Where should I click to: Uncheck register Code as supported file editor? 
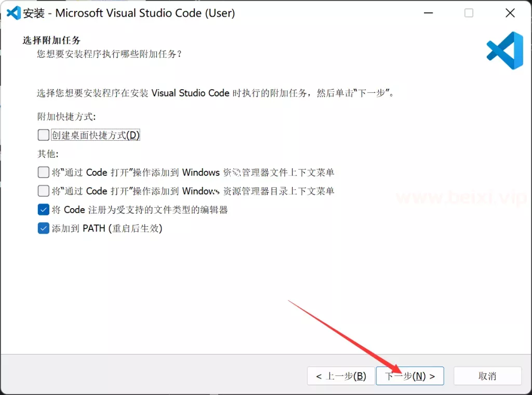pos(44,210)
